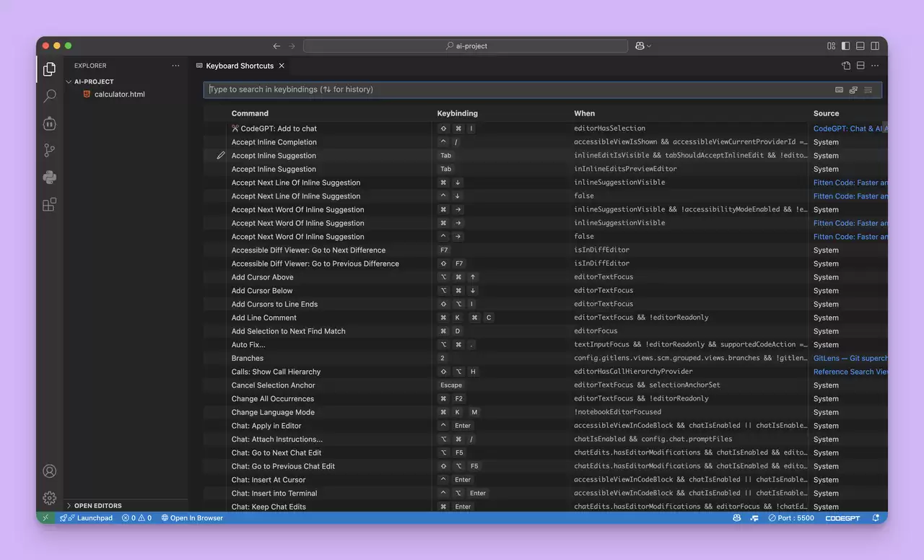The height and width of the screenshot is (560, 924).
Task: Click the Command column header
Action: (250, 113)
